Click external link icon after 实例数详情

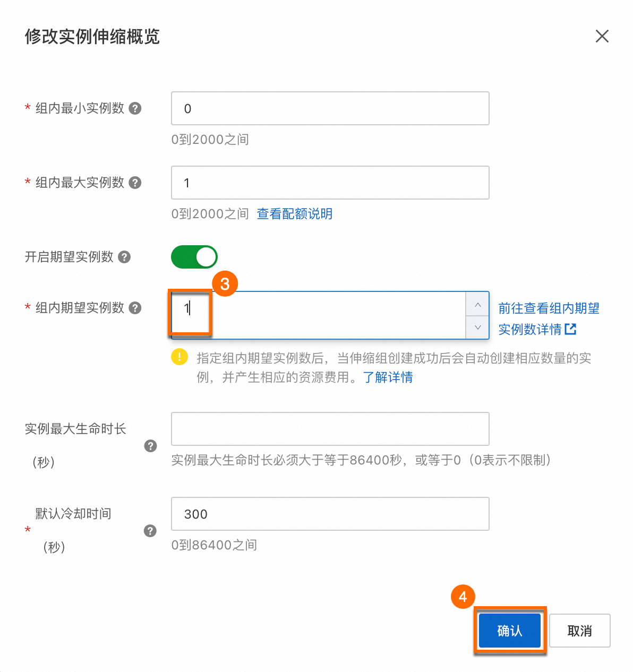point(570,329)
